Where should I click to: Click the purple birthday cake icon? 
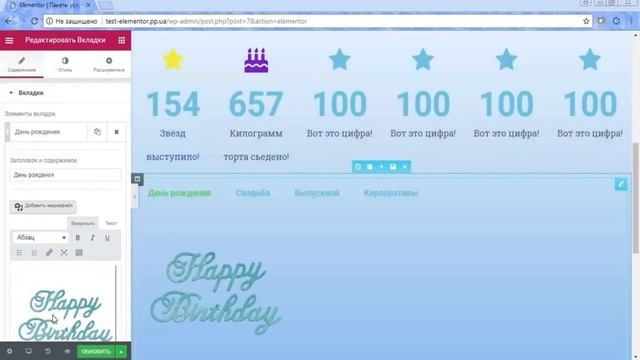256,60
